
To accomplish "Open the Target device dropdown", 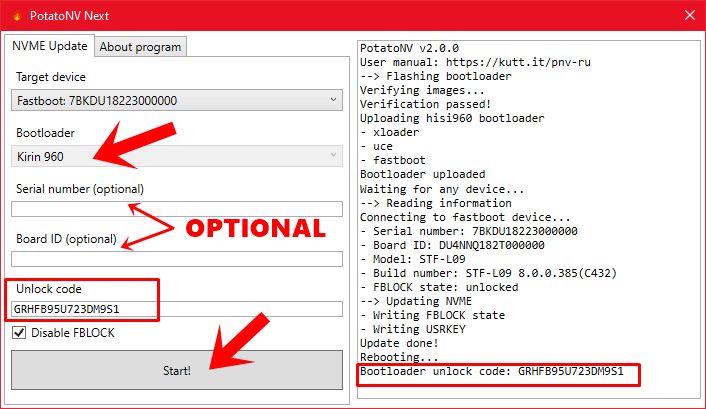I will tap(176, 100).
